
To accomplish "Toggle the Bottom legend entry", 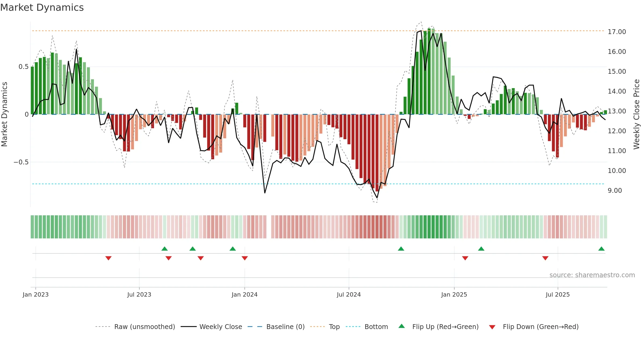I will coord(367,327).
